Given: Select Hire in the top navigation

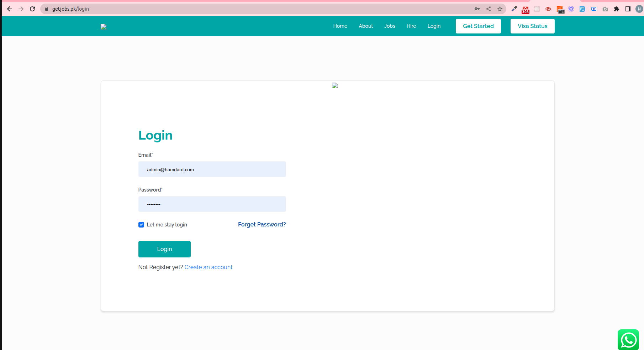Looking at the screenshot, I should tap(411, 26).
